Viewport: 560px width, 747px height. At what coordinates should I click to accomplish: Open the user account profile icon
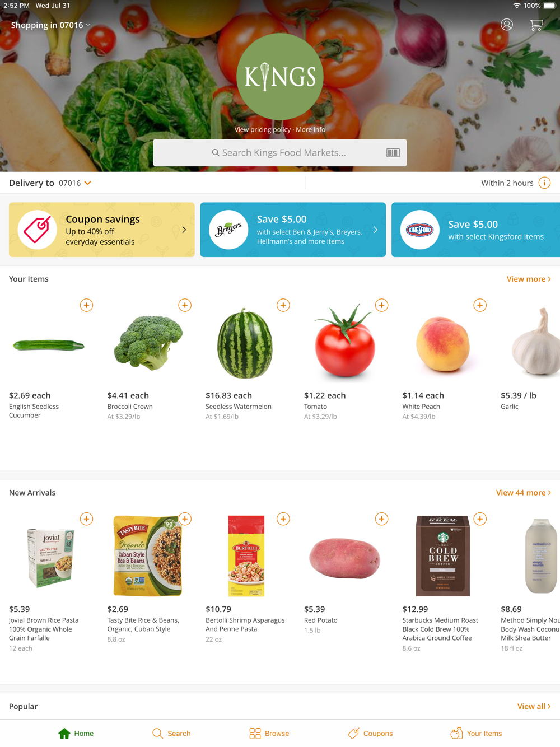click(x=507, y=25)
